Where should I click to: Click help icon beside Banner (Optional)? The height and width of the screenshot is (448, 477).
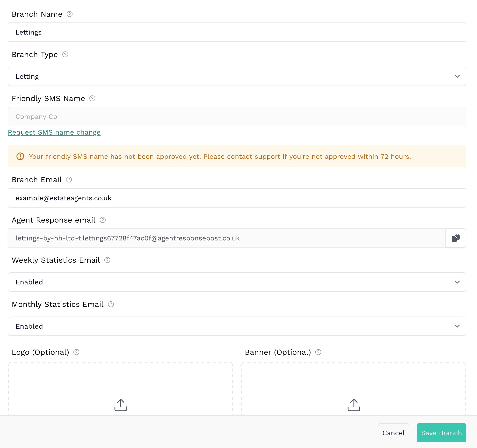pyautogui.click(x=318, y=352)
